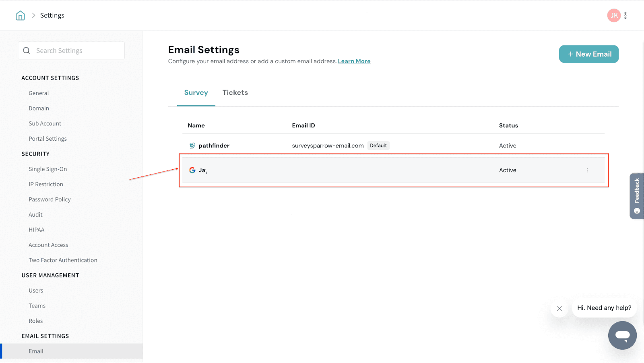
Task: Click the Hi Need any help message
Action: [604, 308]
